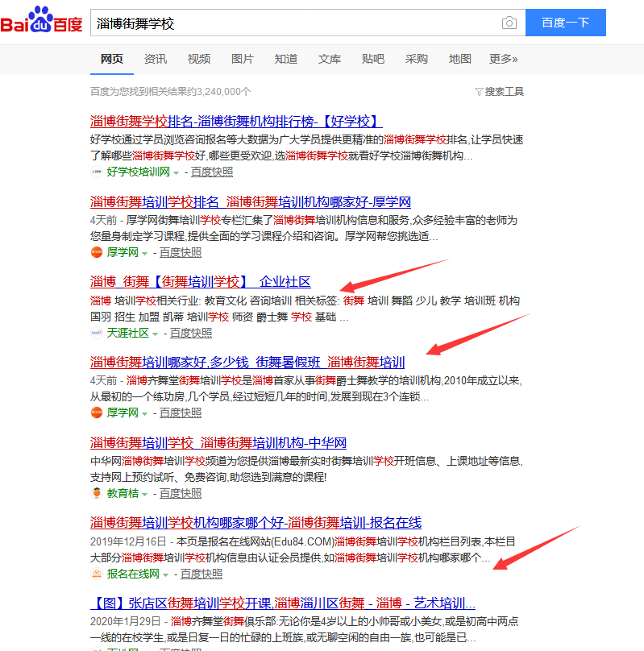
Task: Switch to 视频 tab
Action: pyautogui.click(x=199, y=59)
